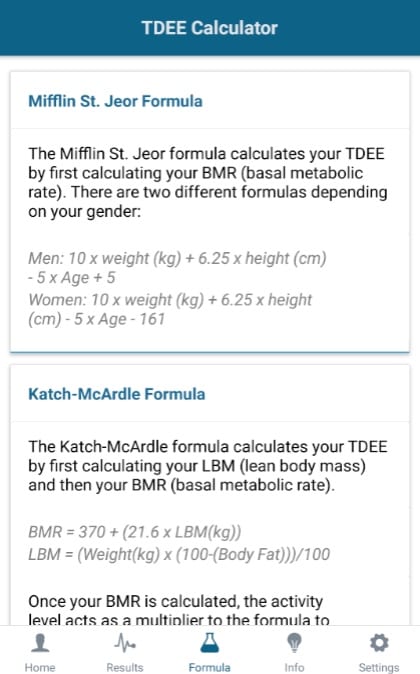This screenshot has width=420, height=674.
Task: Tap the LBM weight formula line
Action: click(179, 554)
